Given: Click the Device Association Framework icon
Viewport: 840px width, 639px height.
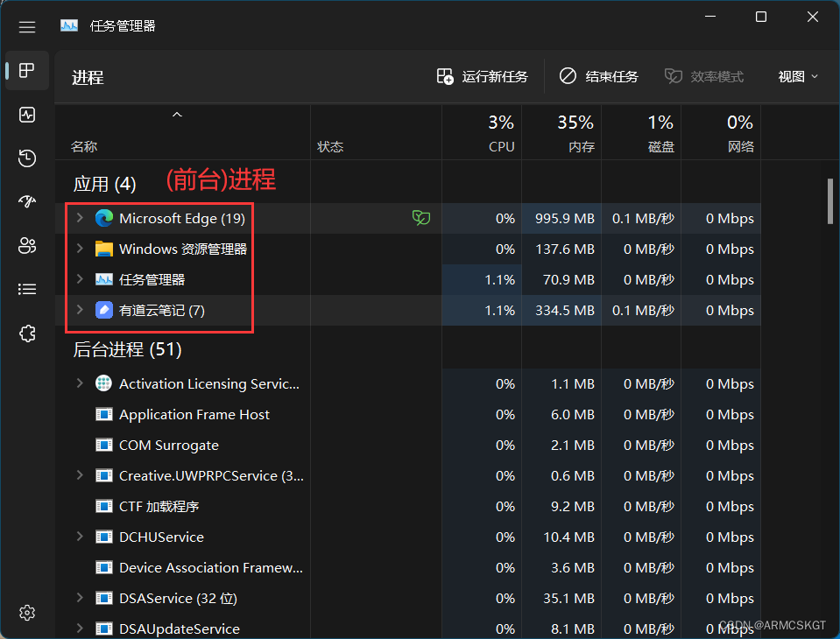Looking at the screenshot, I should [x=104, y=567].
